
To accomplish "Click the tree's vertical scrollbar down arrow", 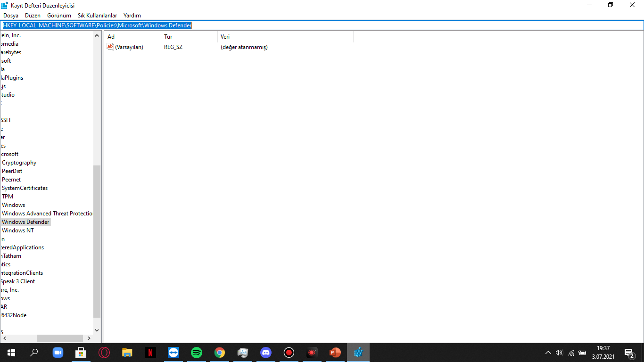I will (97, 330).
